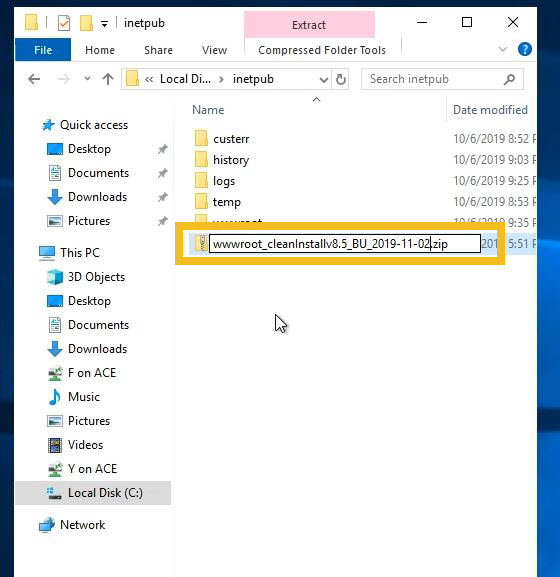Refresh the inetpub folder view
The height and width of the screenshot is (577, 560).
click(x=340, y=79)
